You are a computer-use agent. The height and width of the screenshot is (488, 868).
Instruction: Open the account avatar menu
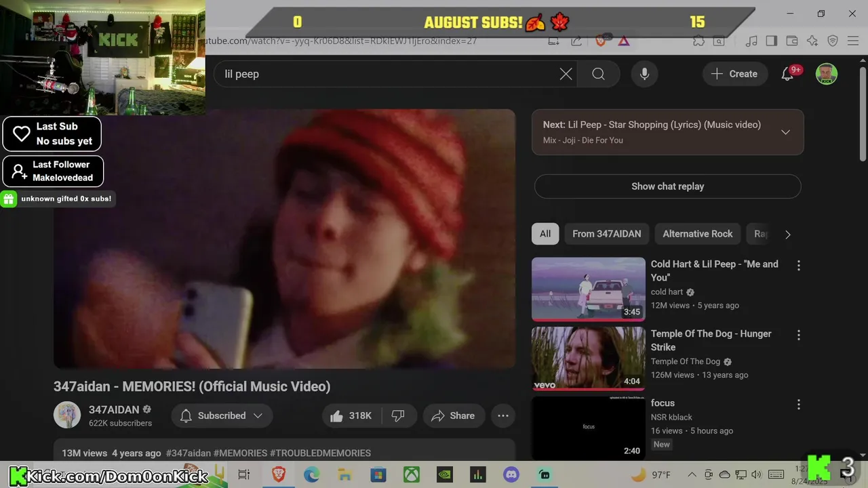pyautogui.click(x=826, y=74)
